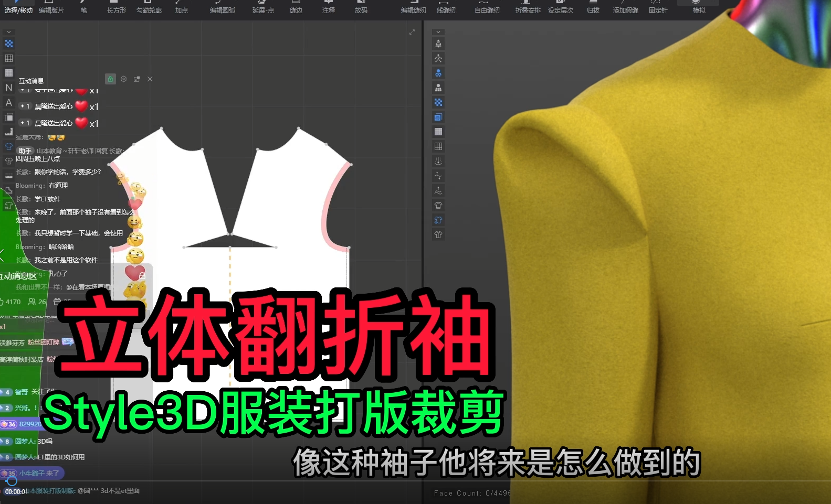Click the 00:00:01 video timestamp
This screenshot has width=831, height=504.
16,492
